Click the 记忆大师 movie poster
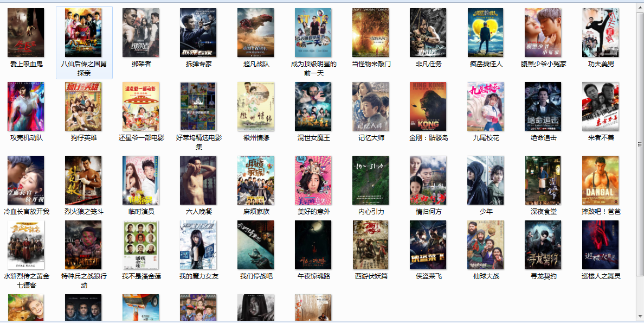The width and height of the screenshot is (644, 323). tap(370, 106)
